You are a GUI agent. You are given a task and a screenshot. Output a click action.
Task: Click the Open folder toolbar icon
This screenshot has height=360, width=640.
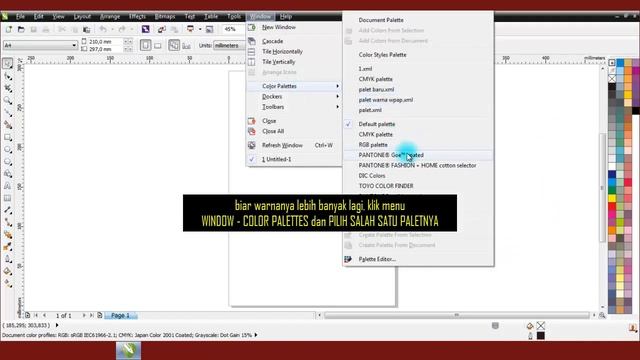click(21, 29)
